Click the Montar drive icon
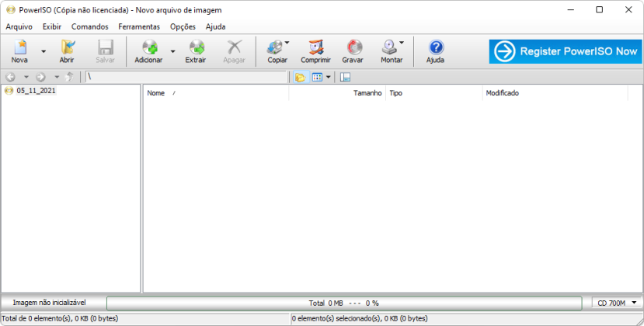The width and height of the screenshot is (644, 326). pyautogui.click(x=389, y=47)
